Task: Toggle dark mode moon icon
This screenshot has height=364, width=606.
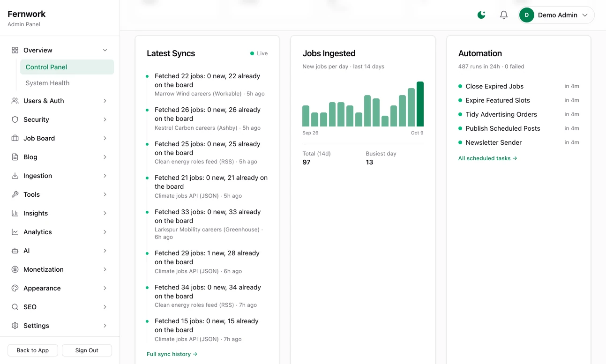Action: pos(481,15)
